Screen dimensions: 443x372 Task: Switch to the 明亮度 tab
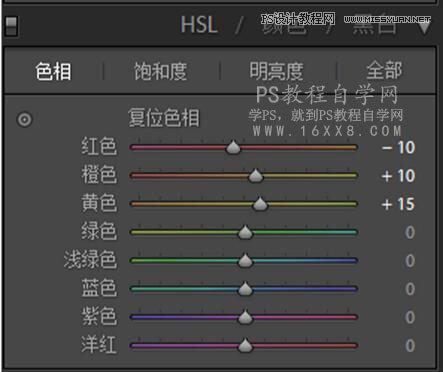click(276, 71)
